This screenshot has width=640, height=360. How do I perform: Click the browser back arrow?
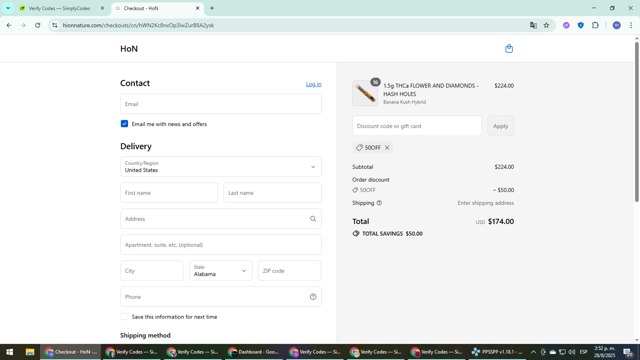click(x=9, y=25)
